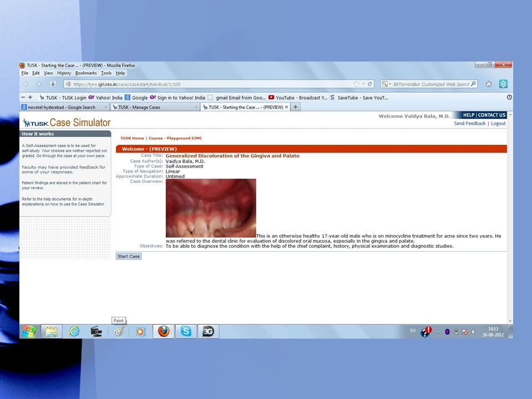Open the search engine selector dropdown
This screenshot has width=532, height=399.
coord(386,84)
